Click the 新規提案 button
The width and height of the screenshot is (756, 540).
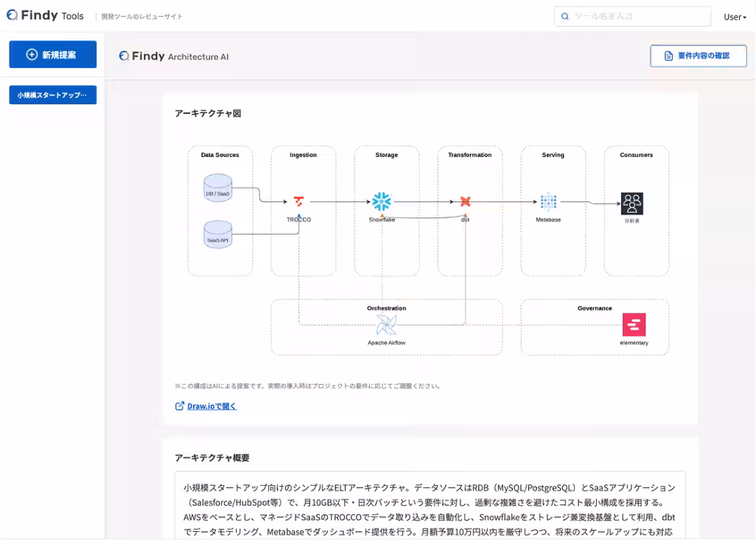pyautogui.click(x=53, y=54)
